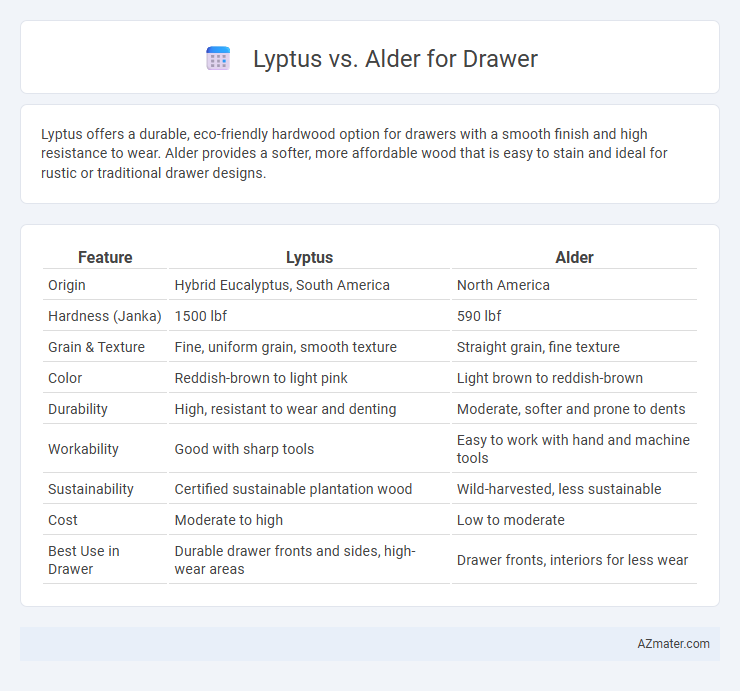Click the 'Lyptus' column header
This screenshot has height=691, width=740.
pos(310,257)
